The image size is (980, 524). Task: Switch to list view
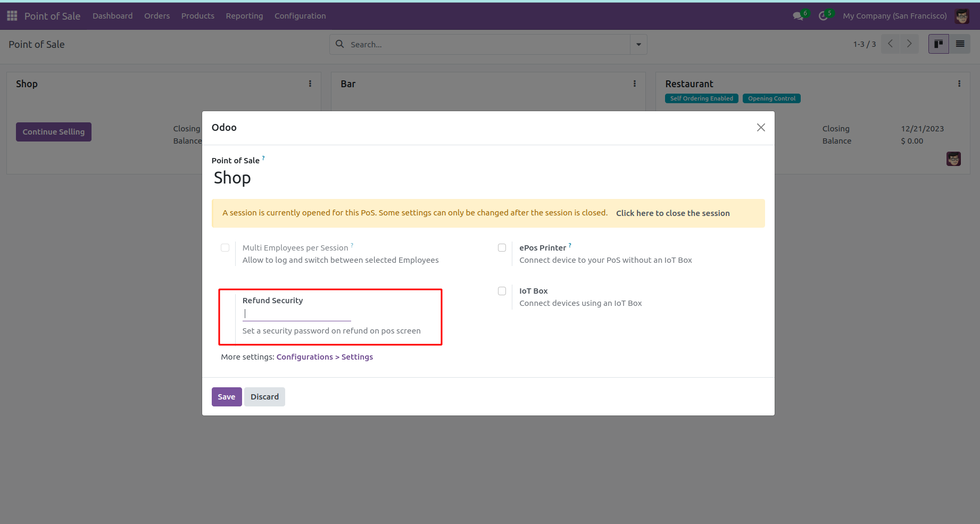960,44
